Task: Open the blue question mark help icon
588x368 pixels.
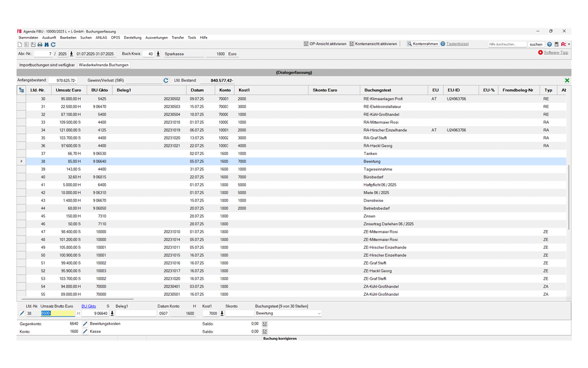Action: click(x=549, y=44)
